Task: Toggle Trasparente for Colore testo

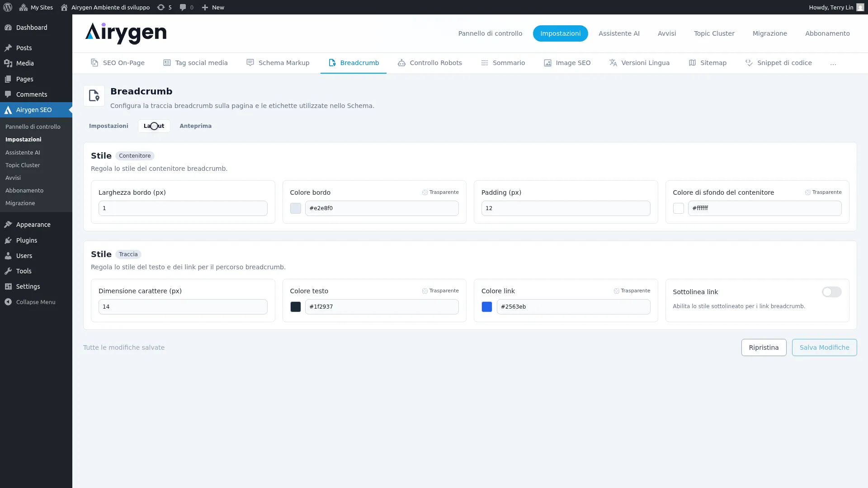Action: [x=440, y=291]
